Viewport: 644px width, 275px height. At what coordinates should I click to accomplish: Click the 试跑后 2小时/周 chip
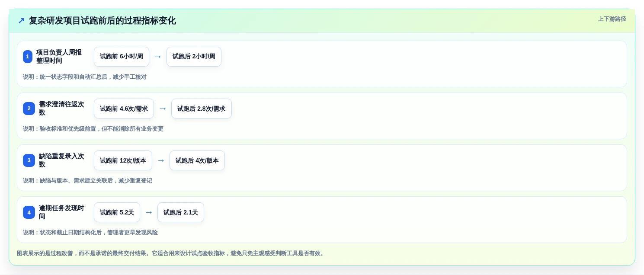pyautogui.click(x=194, y=57)
